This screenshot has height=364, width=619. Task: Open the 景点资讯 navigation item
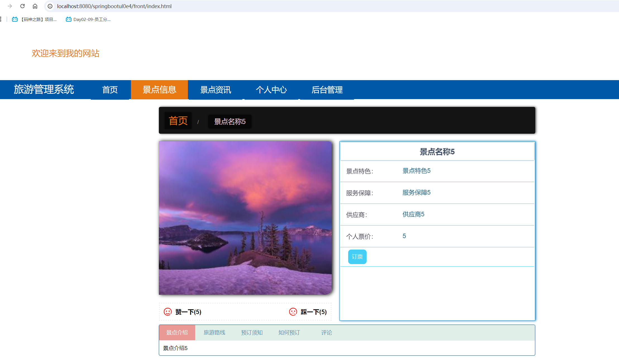216,90
